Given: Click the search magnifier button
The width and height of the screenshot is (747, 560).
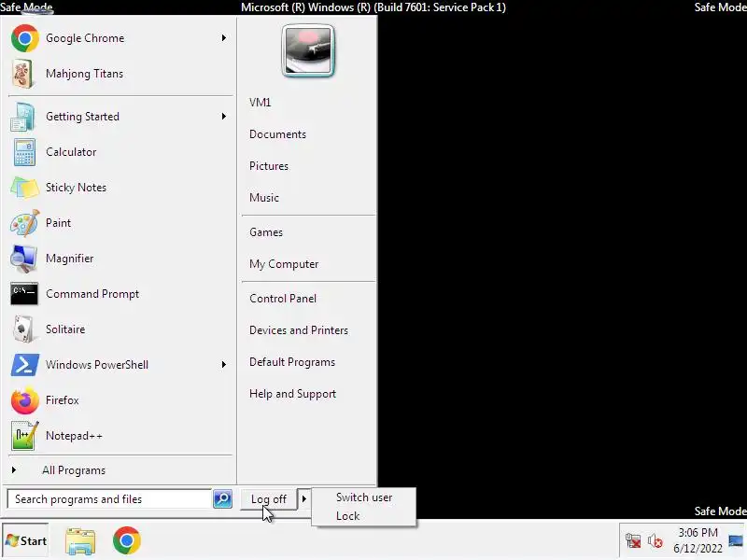Looking at the screenshot, I should 222,499.
